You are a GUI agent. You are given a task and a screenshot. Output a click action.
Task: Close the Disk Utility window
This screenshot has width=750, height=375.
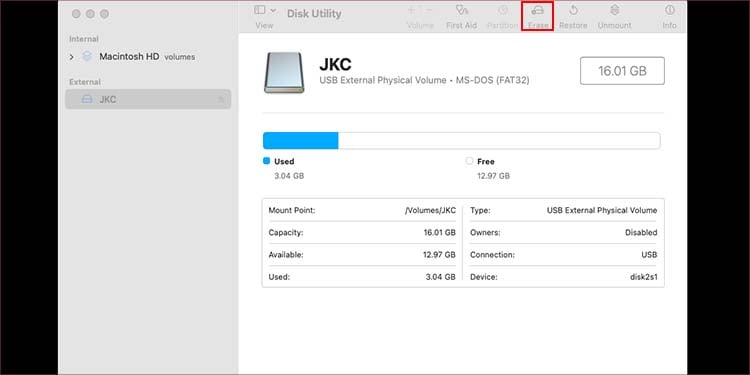pyautogui.click(x=76, y=14)
